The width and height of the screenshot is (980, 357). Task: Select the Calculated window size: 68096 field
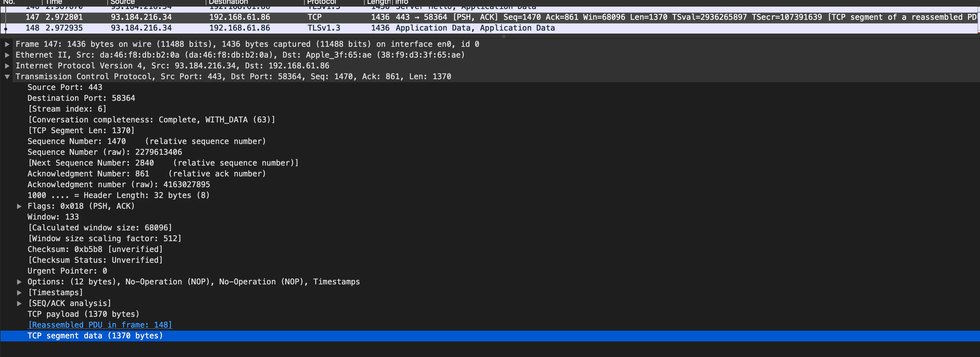tap(100, 228)
